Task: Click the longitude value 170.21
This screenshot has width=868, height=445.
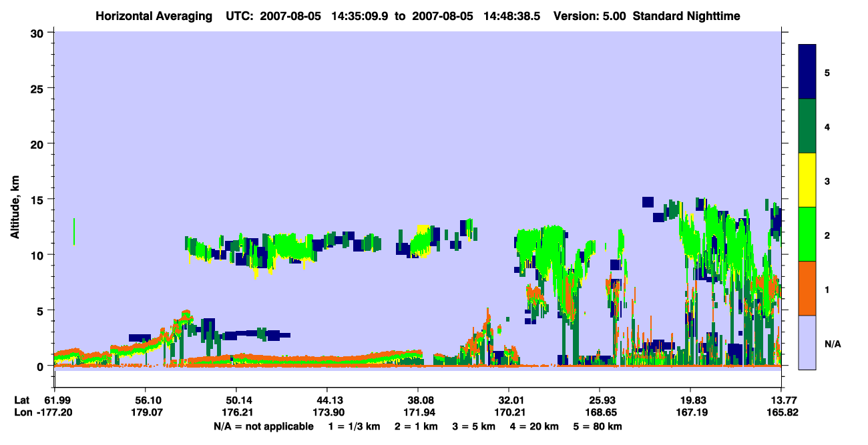Action: click(x=509, y=413)
